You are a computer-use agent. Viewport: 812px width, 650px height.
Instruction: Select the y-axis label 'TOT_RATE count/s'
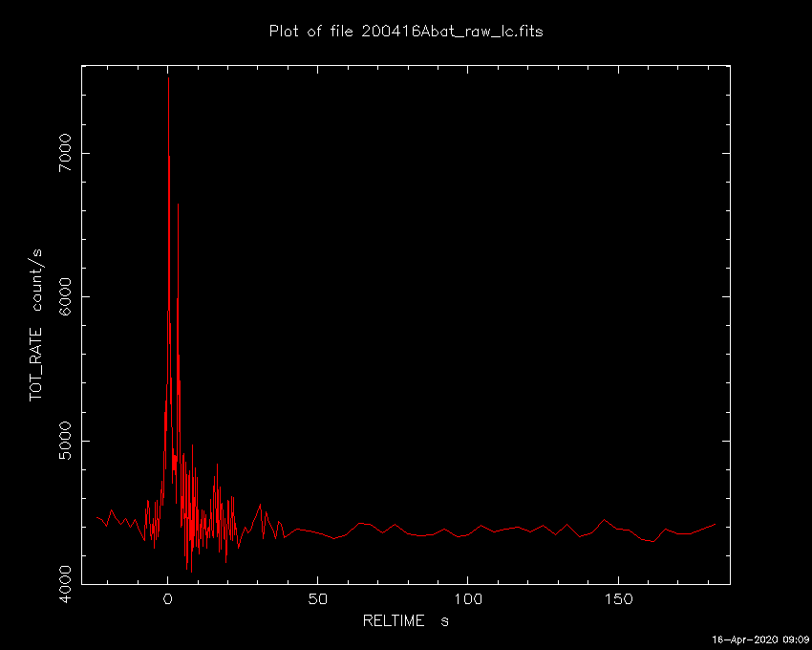click(x=35, y=325)
